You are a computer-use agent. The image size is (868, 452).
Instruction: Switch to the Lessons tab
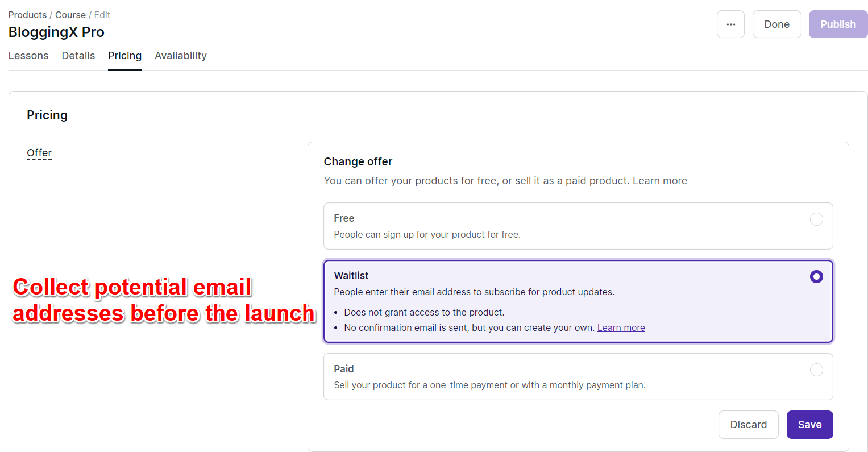[x=28, y=56]
